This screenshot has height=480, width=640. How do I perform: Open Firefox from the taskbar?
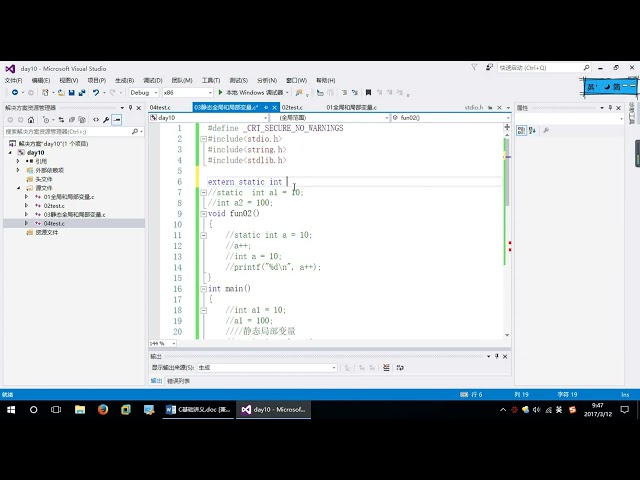[x=103, y=409]
